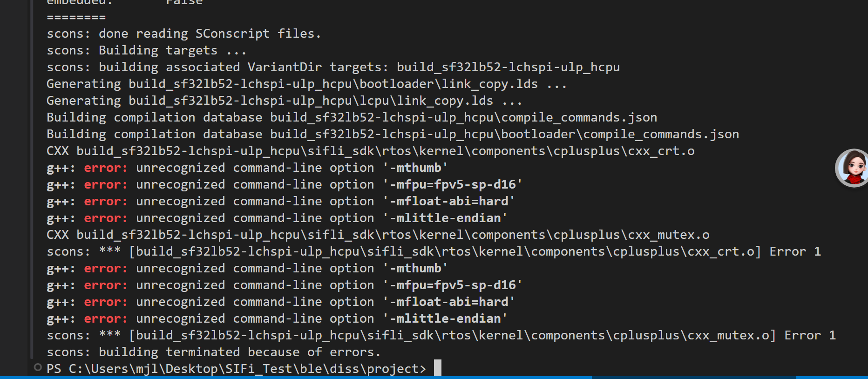Click the 'done reading SConscript files' line
The image size is (868, 379).
point(184,34)
